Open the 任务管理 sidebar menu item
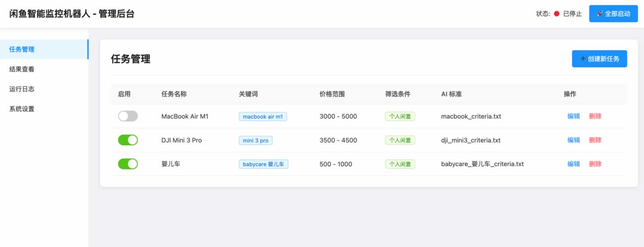 (x=22, y=49)
